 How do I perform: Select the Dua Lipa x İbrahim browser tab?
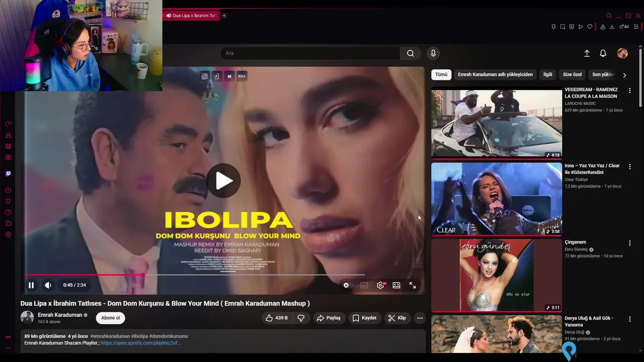click(191, 16)
